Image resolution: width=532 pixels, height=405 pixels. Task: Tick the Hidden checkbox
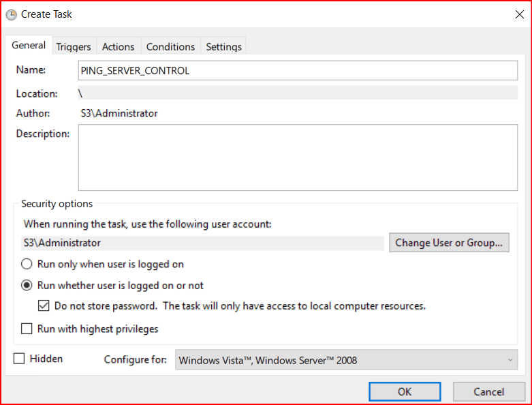click(x=19, y=359)
